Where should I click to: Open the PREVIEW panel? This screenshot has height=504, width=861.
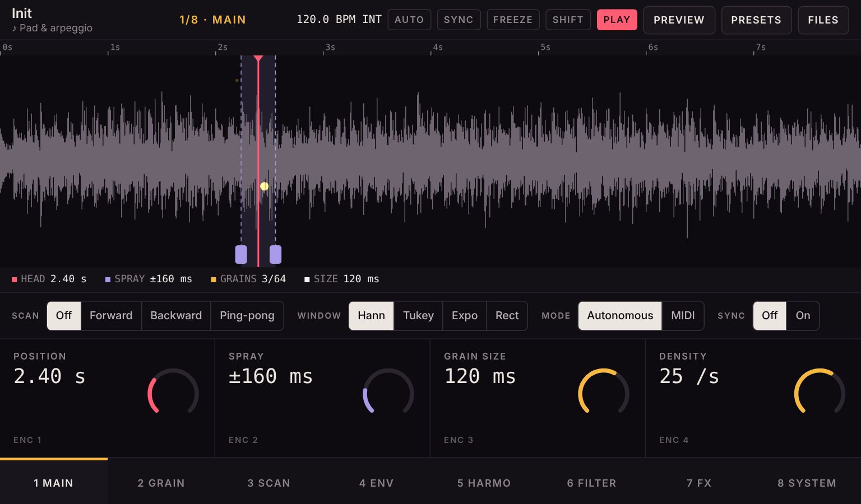pyautogui.click(x=679, y=20)
